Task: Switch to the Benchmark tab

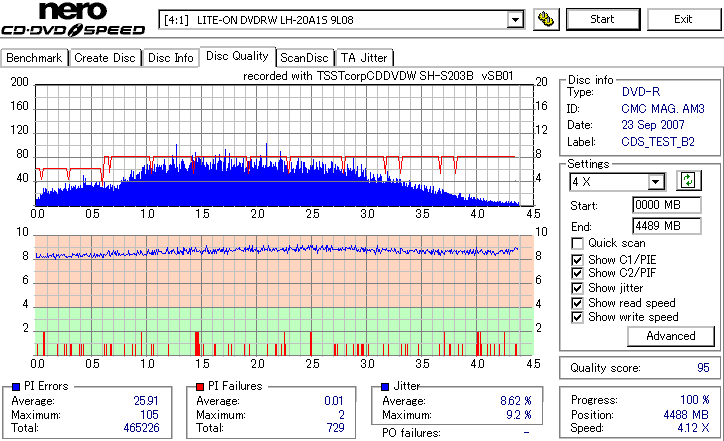Action: click(x=34, y=58)
